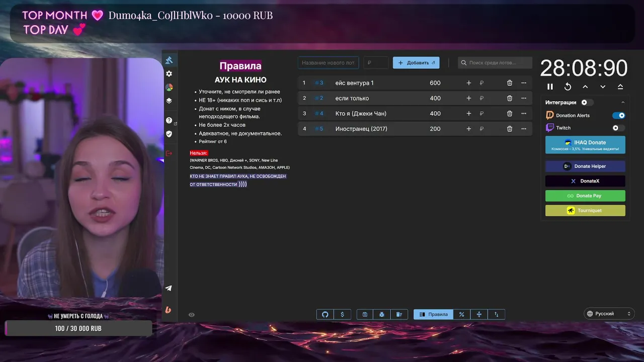Toggle the Интеграции switch
Image resolution: width=644 pixels, height=362 pixels.
coord(587,102)
